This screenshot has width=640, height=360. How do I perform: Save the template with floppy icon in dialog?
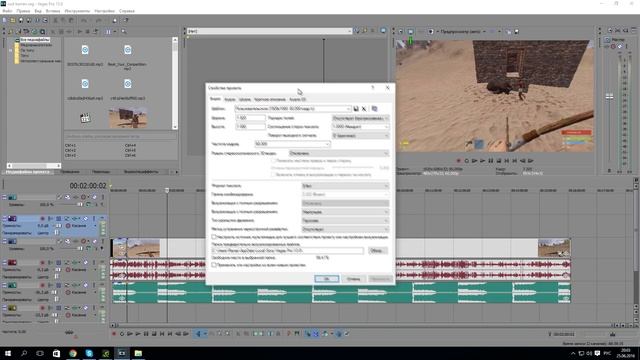[356, 109]
